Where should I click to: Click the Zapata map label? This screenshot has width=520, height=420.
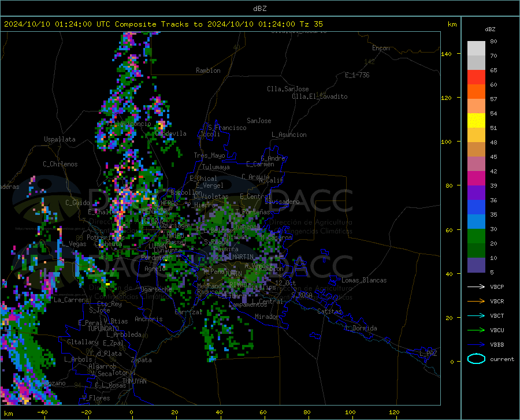click(142, 360)
